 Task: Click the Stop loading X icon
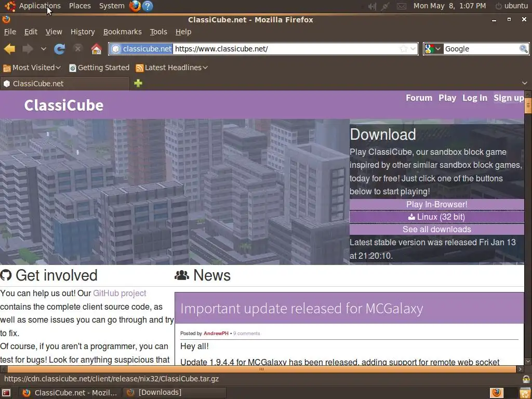(78, 48)
